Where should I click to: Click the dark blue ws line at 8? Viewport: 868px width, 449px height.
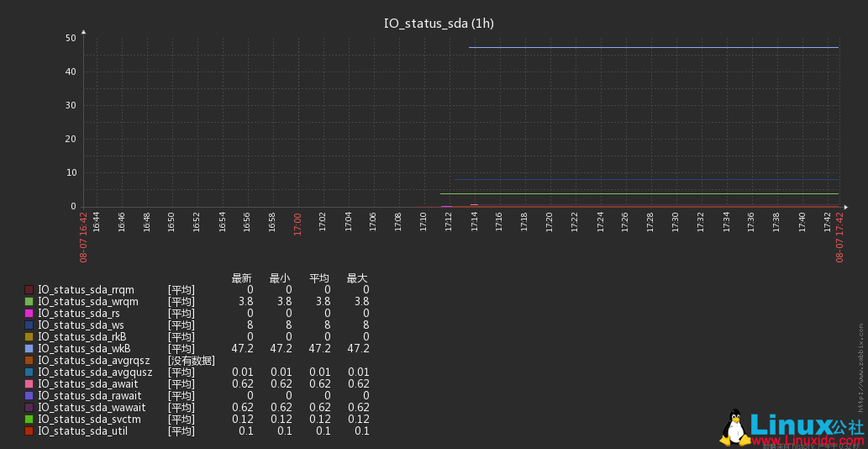tap(646, 179)
